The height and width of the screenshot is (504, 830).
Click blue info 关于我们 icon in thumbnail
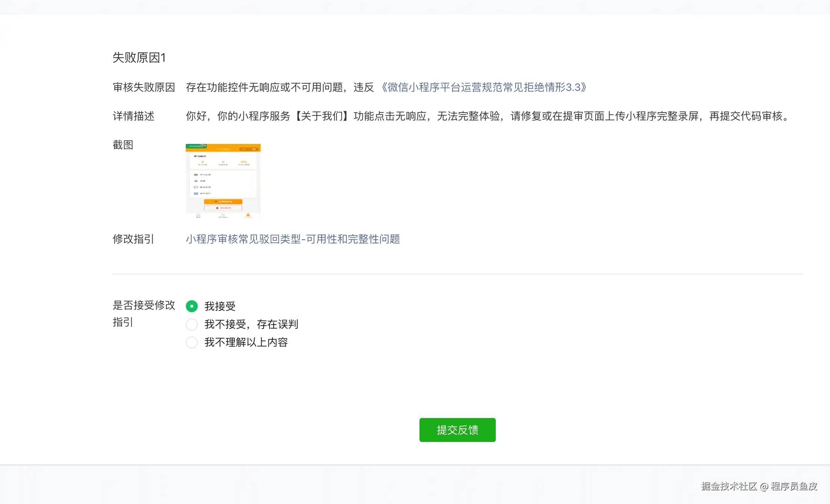(x=196, y=194)
